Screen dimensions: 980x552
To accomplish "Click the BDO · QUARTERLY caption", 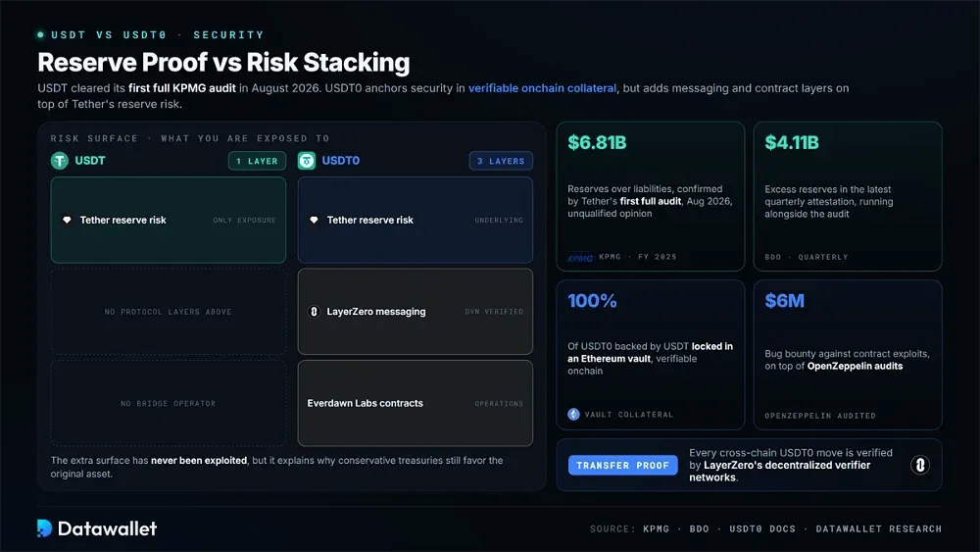I will click(807, 257).
